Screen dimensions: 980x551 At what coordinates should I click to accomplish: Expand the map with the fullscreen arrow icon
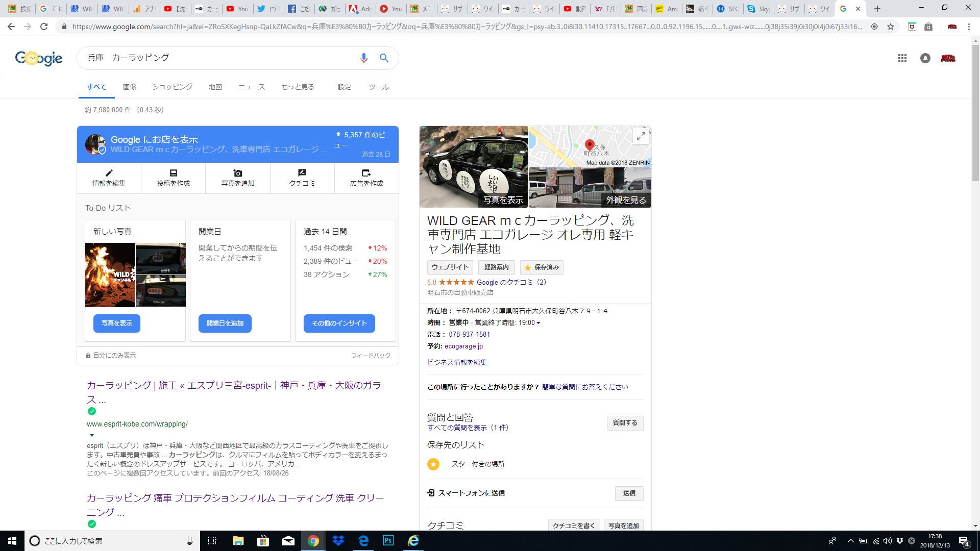pyautogui.click(x=641, y=136)
